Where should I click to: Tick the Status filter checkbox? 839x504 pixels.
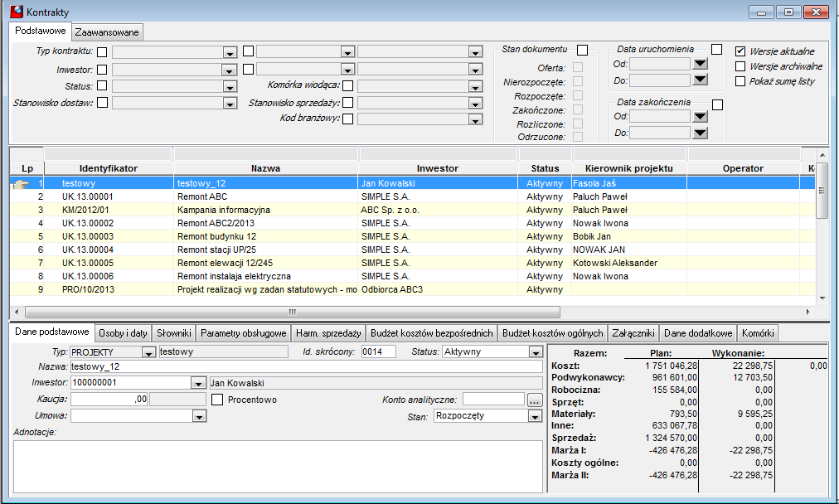pyautogui.click(x=102, y=85)
